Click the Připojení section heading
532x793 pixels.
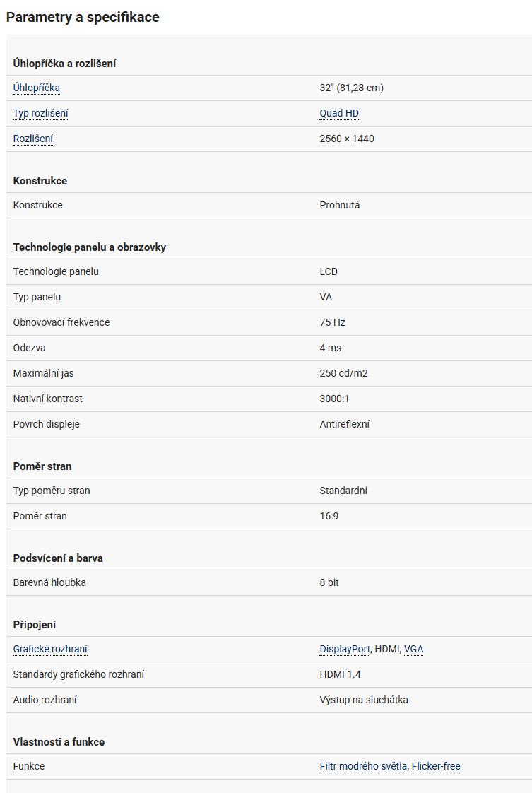tap(35, 625)
